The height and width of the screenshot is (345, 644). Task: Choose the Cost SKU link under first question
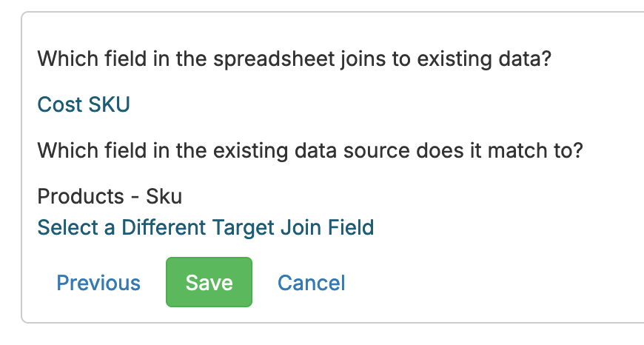pos(84,104)
